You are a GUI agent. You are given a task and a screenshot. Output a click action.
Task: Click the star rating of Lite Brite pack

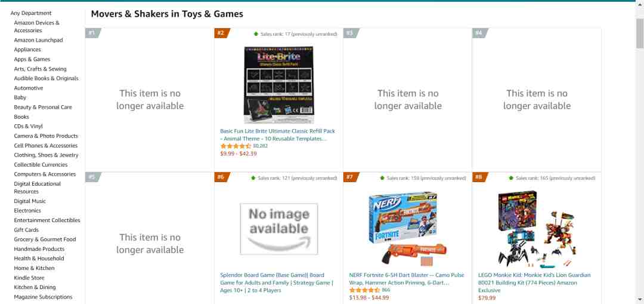236,146
